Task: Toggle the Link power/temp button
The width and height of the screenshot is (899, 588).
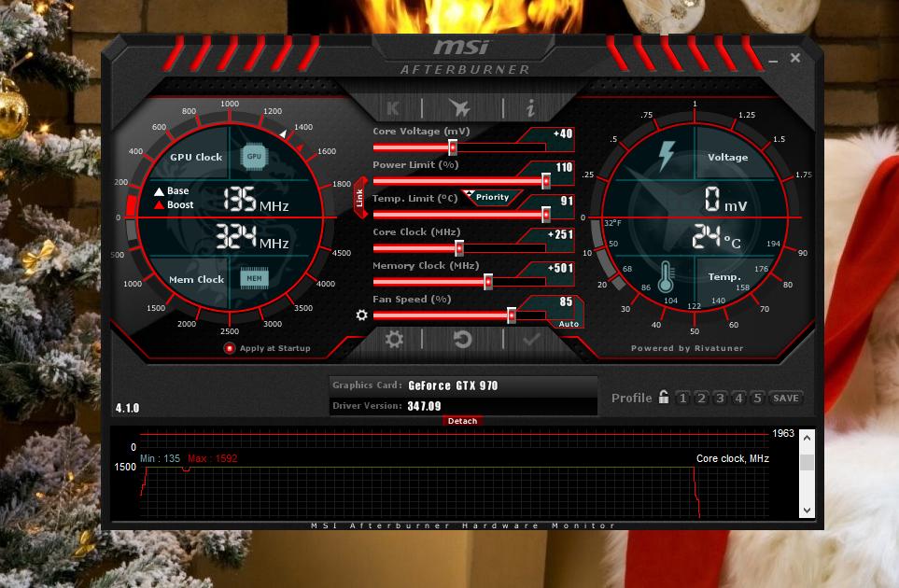Action: [x=359, y=198]
